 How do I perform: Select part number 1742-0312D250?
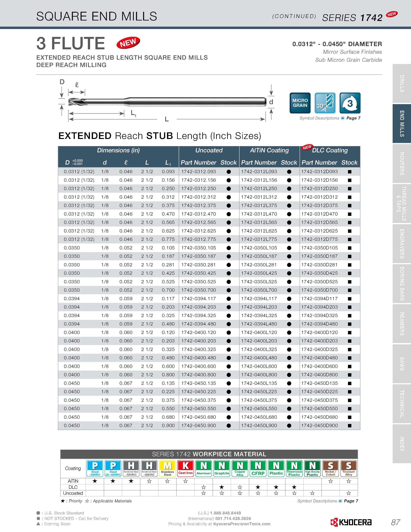[x=319, y=189]
